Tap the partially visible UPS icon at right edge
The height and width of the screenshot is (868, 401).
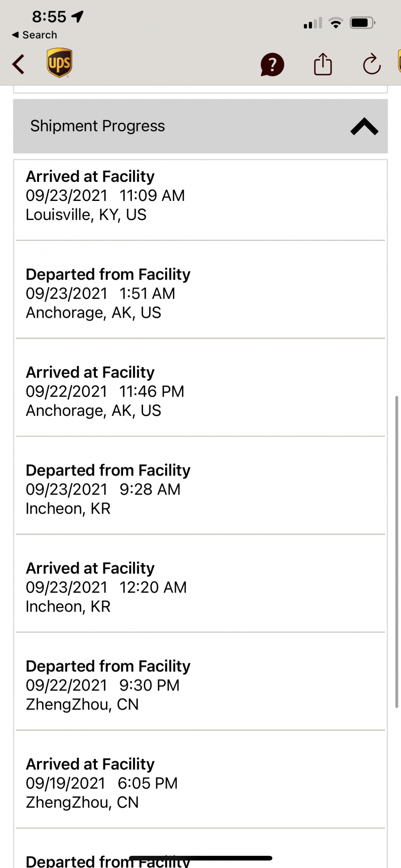(399, 62)
